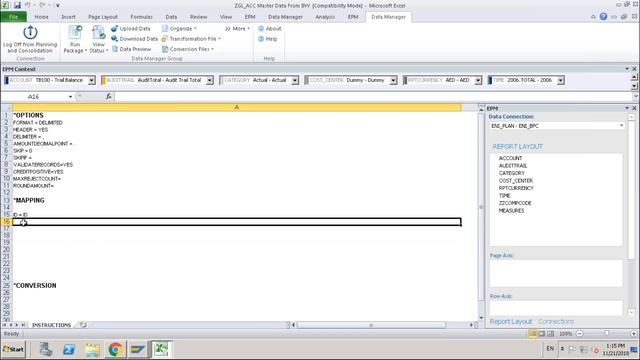This screenshot has width=640, height=360.
Task: Click the INSTRUCTIONS sheet tab
Action: (51, 325)
